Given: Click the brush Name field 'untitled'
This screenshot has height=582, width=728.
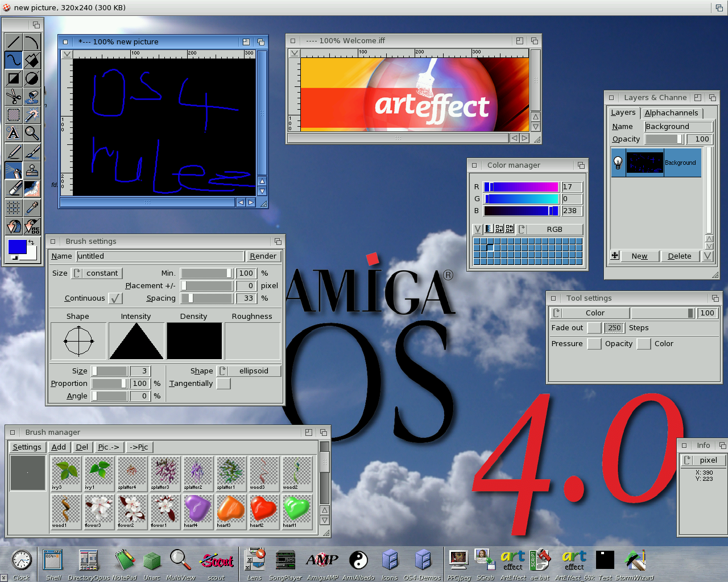Looking at the screenshot, I should point(160,256).
